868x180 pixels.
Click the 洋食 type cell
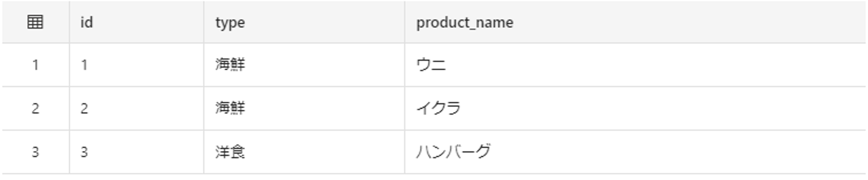230,152
